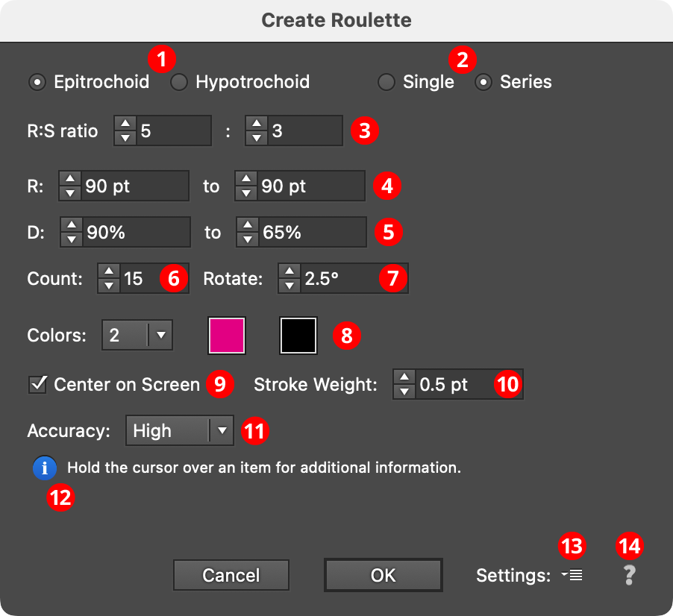
Task: Open the Settings flyout menu
Action: click(571, 575)
